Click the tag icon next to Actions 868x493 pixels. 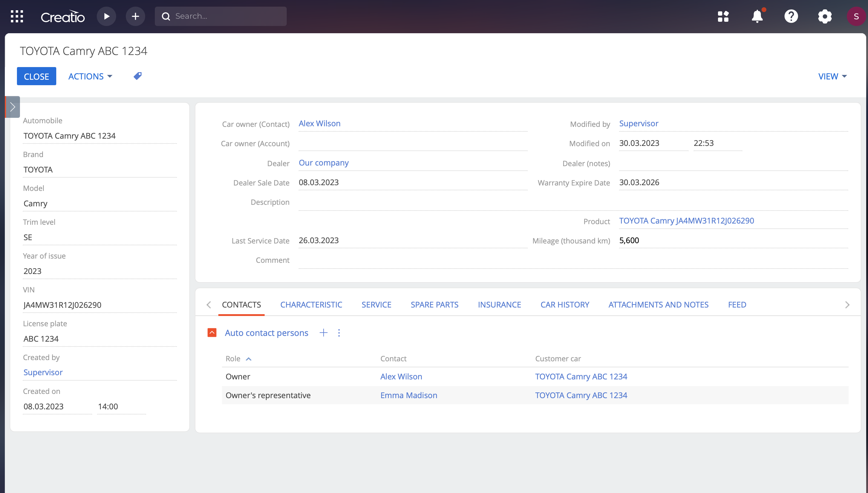coord(137,76)
